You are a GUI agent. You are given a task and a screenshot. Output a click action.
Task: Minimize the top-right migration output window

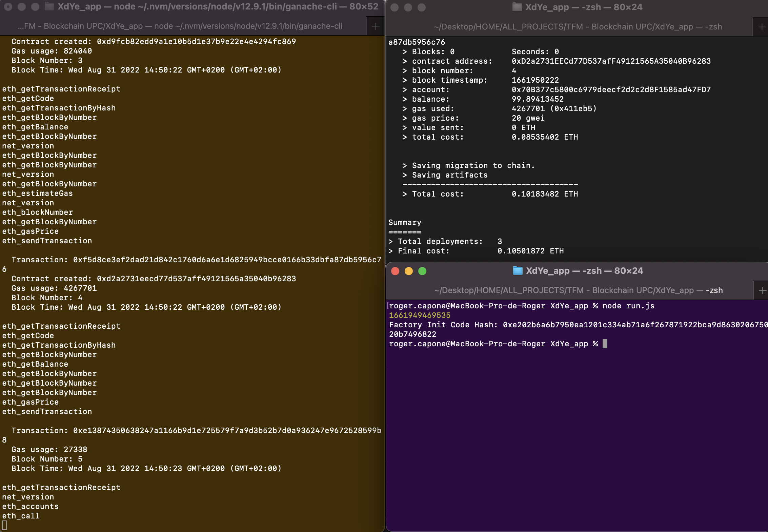point(408,7)
